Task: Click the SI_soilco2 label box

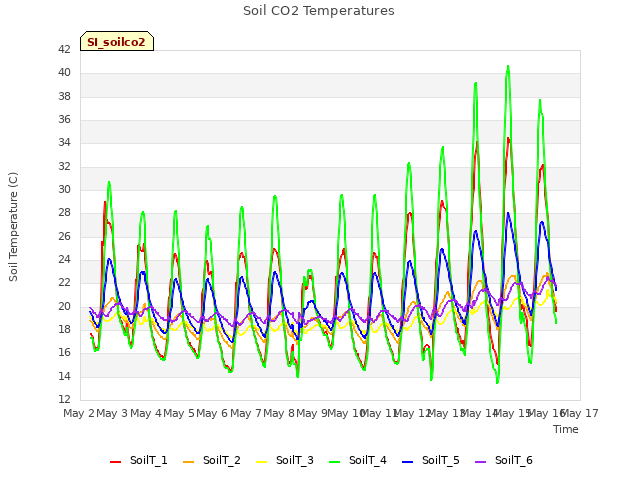Action: pos(117,41)
